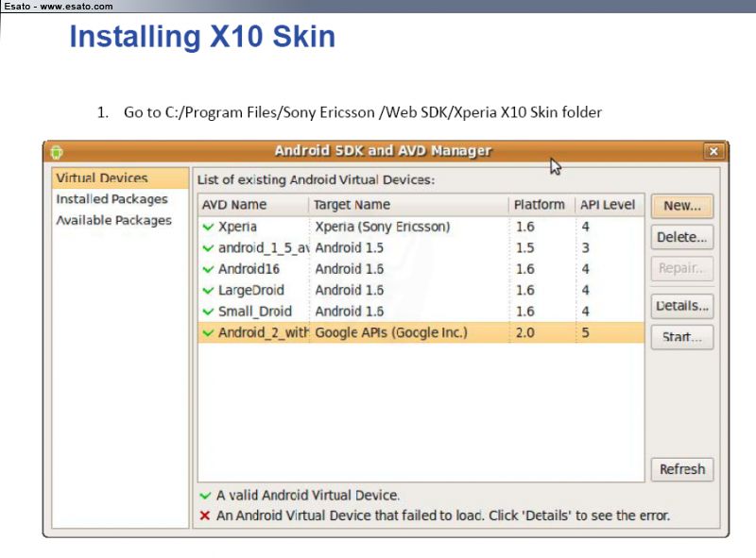Click platform value '1.5'
Viewport: 756px width, 558px height.
coord(525,248)
